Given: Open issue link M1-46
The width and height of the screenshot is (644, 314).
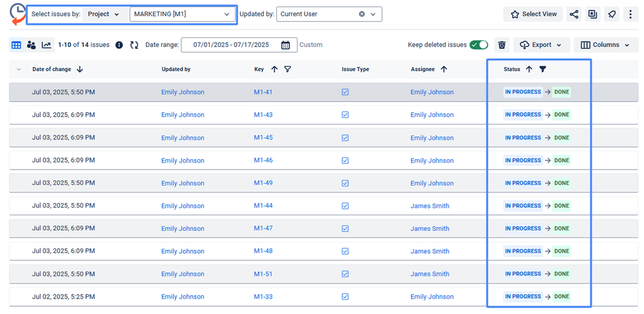Looking at the screenshot, I should coord(263,160).
